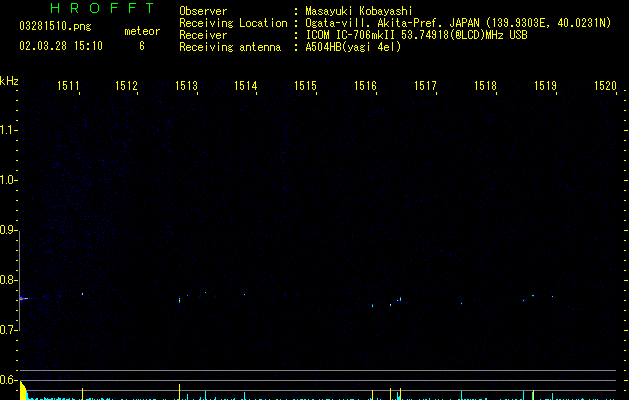
Task: Click frequency axis label 0.6
Action: click(8, 380)
